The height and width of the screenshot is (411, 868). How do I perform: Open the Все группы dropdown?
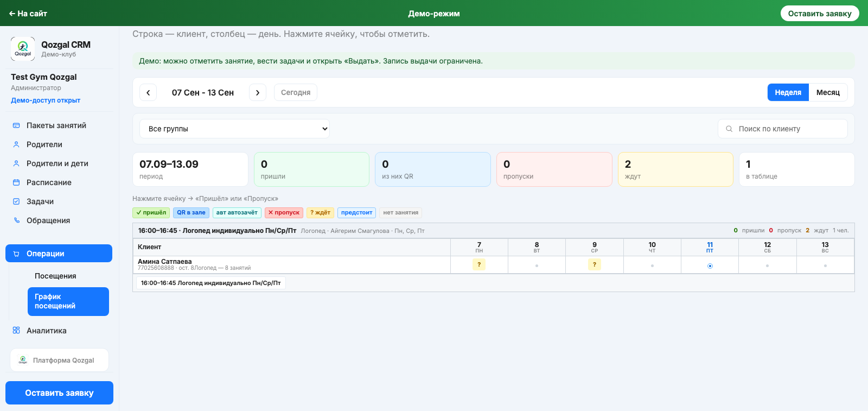click(234, 129)
